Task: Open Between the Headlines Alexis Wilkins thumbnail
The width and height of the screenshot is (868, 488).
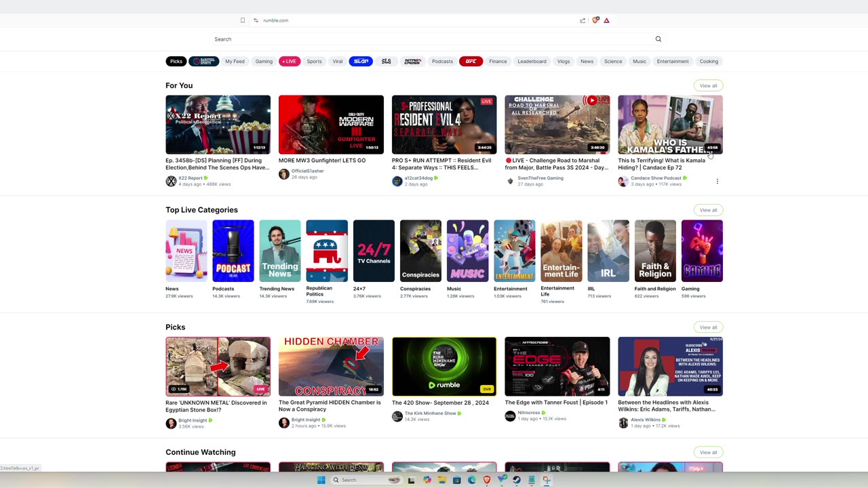Action: (670, 367)
